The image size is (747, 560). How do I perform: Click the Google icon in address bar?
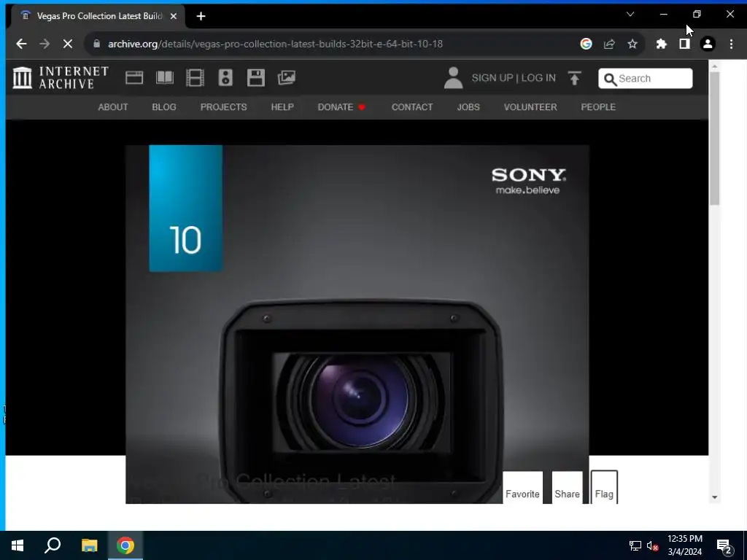(x=586, y=44)
